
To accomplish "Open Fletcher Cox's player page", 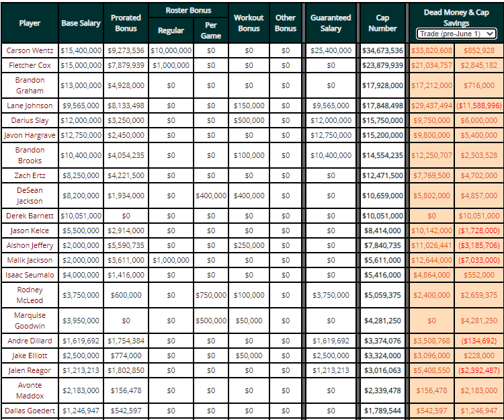I will [30, 65].
